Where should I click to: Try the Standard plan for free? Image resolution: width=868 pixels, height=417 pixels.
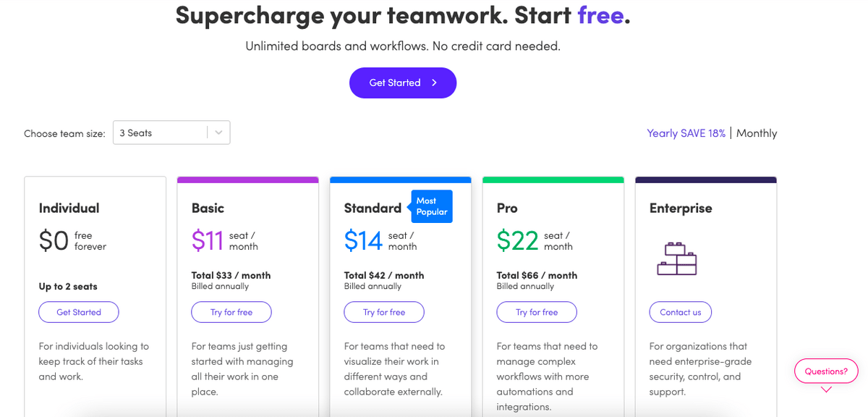point(384,312)
